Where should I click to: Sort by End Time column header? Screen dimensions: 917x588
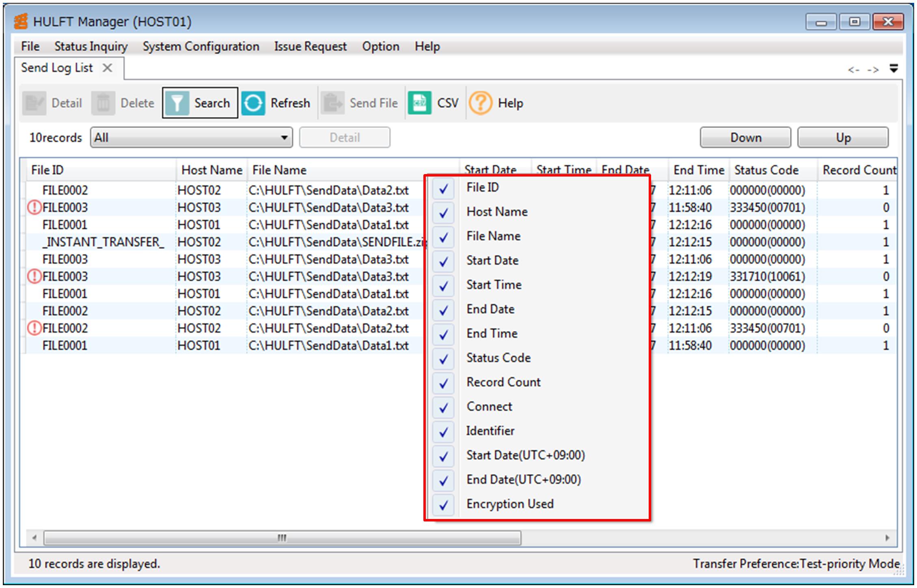[x=699, y=170]
